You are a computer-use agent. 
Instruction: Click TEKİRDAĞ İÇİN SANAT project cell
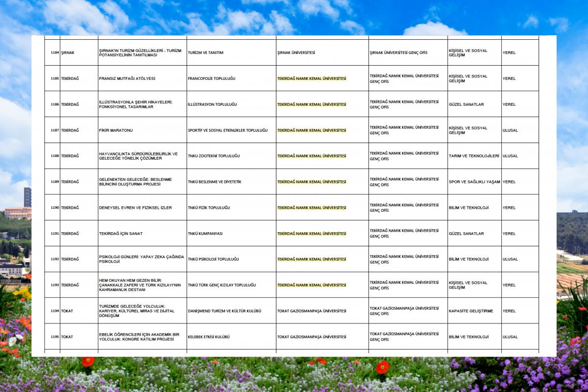pos(142,234)
